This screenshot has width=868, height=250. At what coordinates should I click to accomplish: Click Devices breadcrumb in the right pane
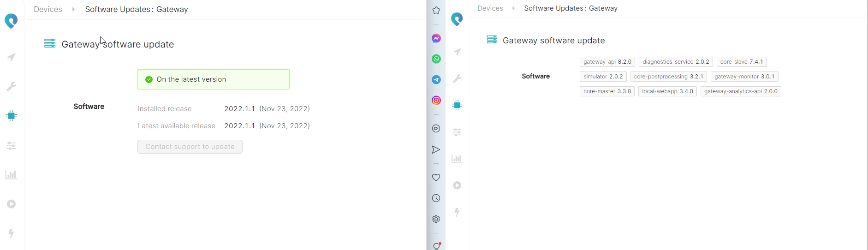[490, 8]
